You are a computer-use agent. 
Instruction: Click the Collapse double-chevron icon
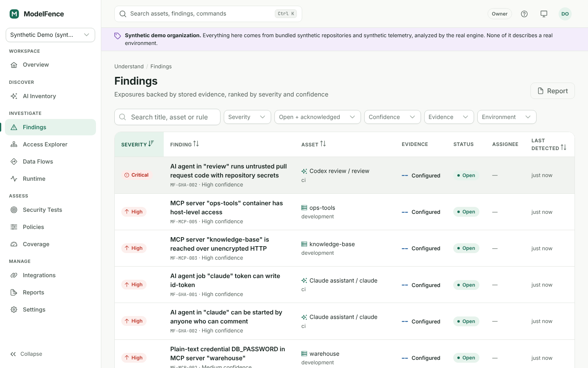point(13,354)
